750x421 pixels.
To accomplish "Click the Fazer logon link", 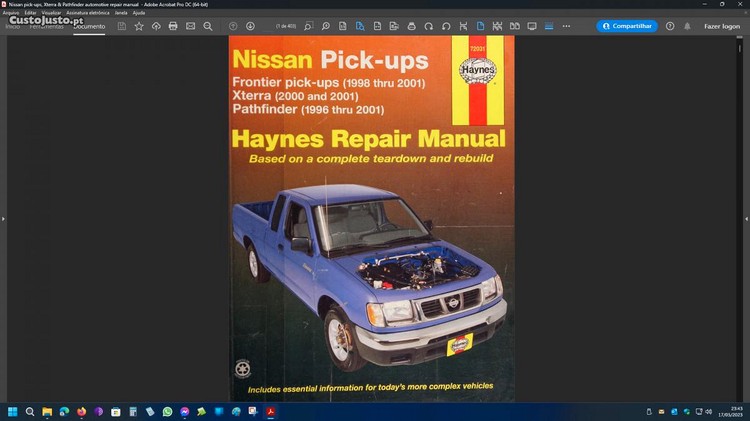I will (x=722, y=26).
